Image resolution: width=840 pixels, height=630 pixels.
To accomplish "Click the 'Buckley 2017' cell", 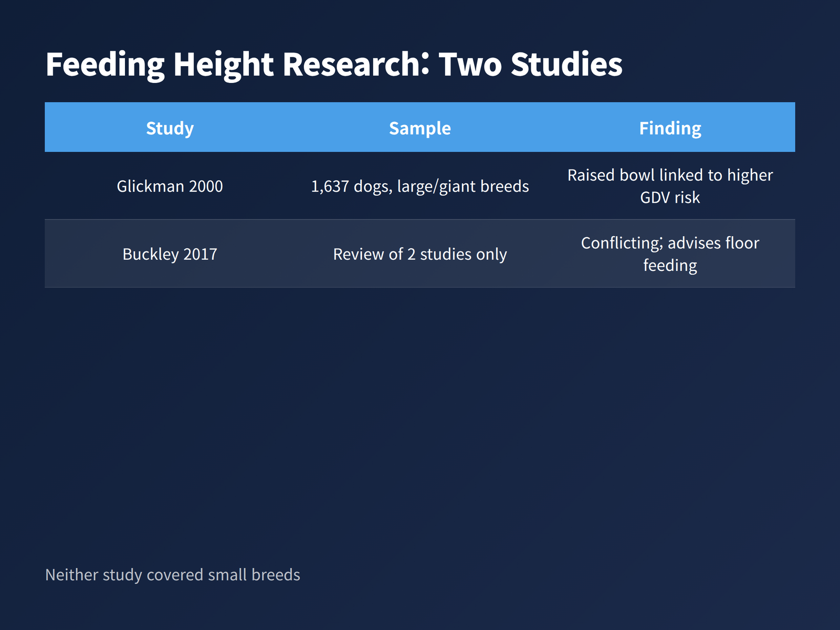I will point(170,254).
